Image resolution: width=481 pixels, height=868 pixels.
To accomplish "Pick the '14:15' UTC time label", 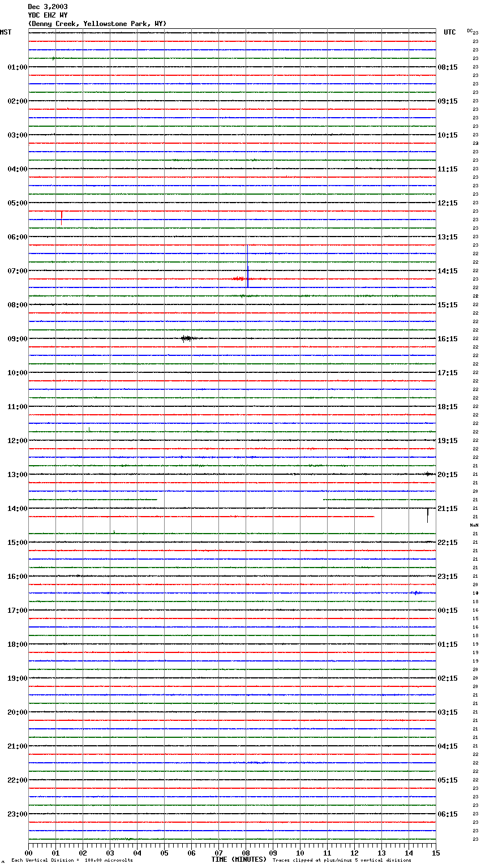I will (x=448, y=271).
